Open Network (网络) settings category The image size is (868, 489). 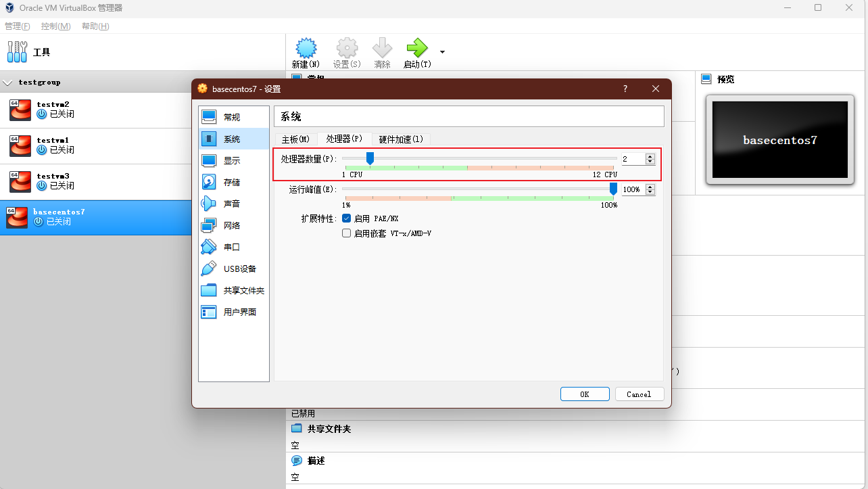(233, 225)
